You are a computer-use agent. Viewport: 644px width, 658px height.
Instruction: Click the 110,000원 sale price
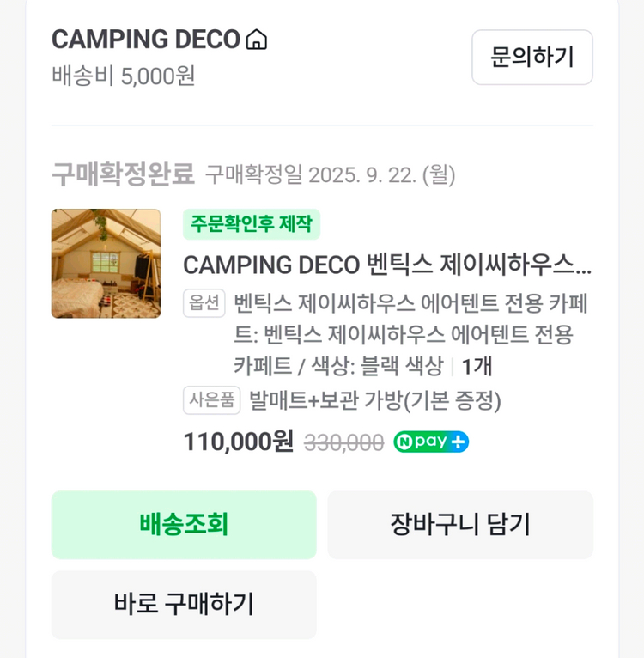pyautogui.click(x=238, y=442)
